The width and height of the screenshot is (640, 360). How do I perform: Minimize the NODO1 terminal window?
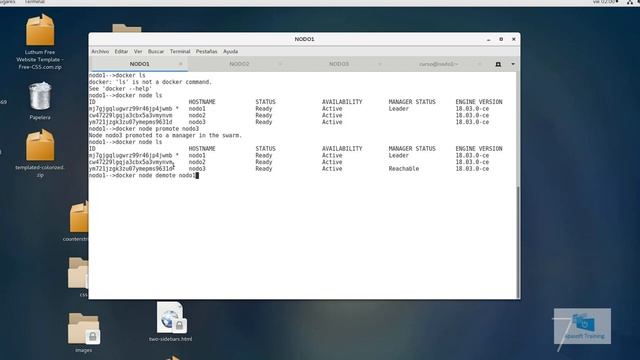(488, 39)
